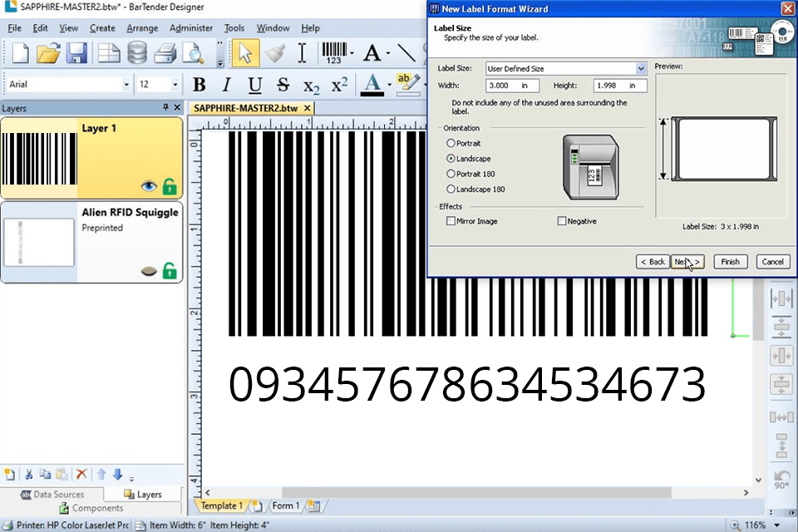The width and height of the screenshot is (798, 532).
Task: Click the new layer icon in Layers panel
Action: coord(10,475)
